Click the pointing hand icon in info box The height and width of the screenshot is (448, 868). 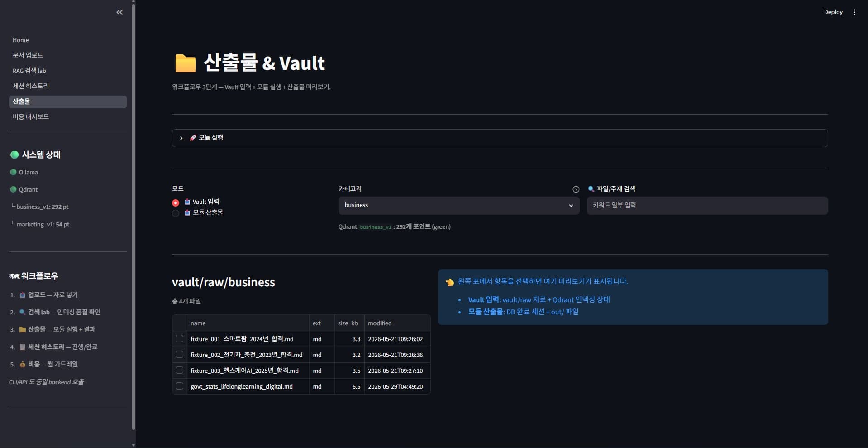450,282
